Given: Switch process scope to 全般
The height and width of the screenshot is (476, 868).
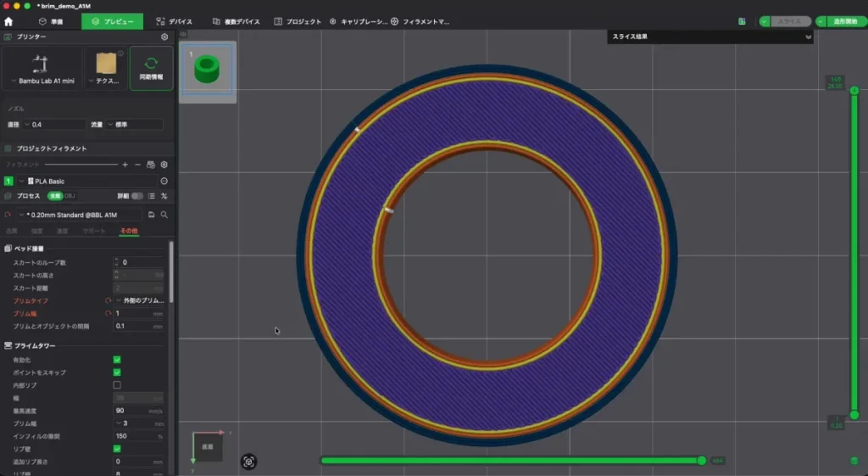Looking at the screenshot, I should [x=54, y=196].
